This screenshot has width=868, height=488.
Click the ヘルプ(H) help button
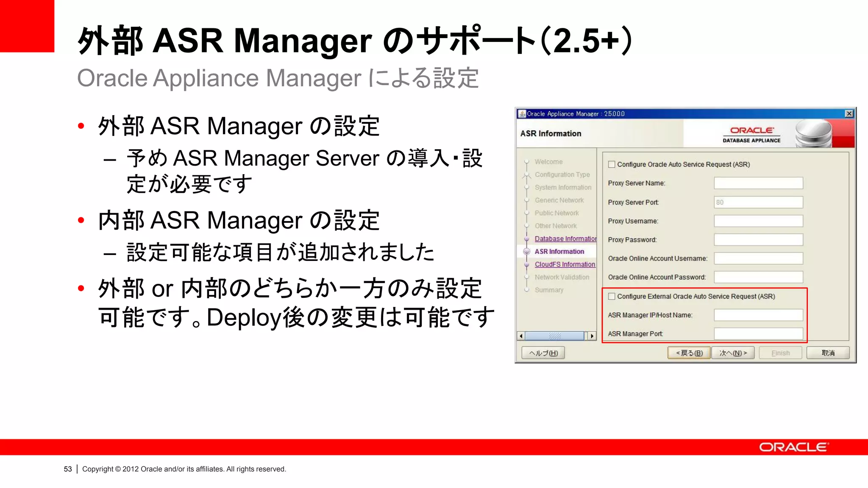coord(543,353)
